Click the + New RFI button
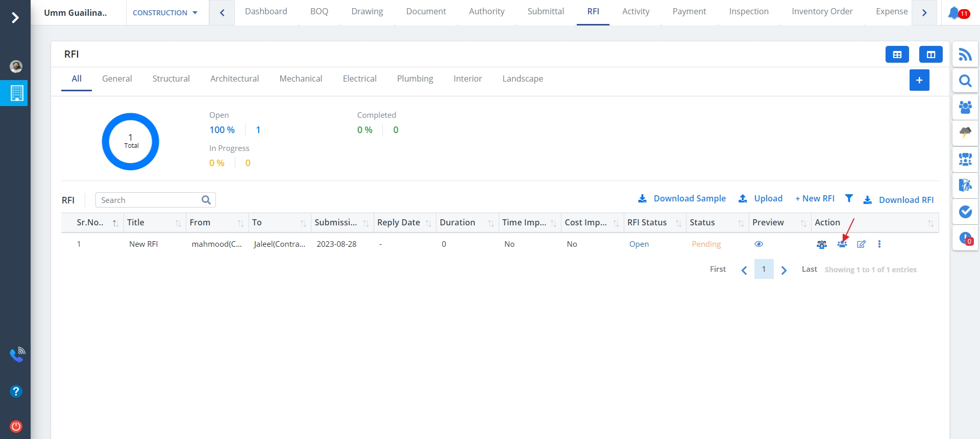 tap(815, 198)
